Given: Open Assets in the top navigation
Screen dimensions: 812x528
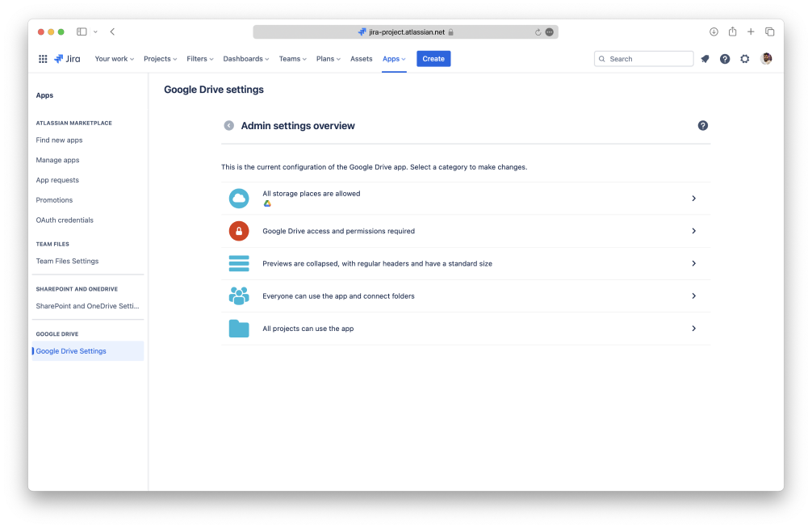Looking at the screenshot, I should tap(361, 59).
